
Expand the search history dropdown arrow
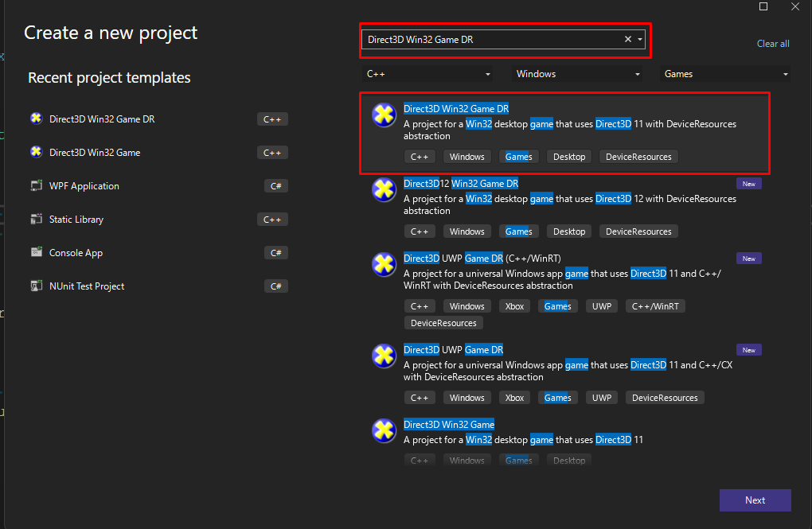coord(640,40)
